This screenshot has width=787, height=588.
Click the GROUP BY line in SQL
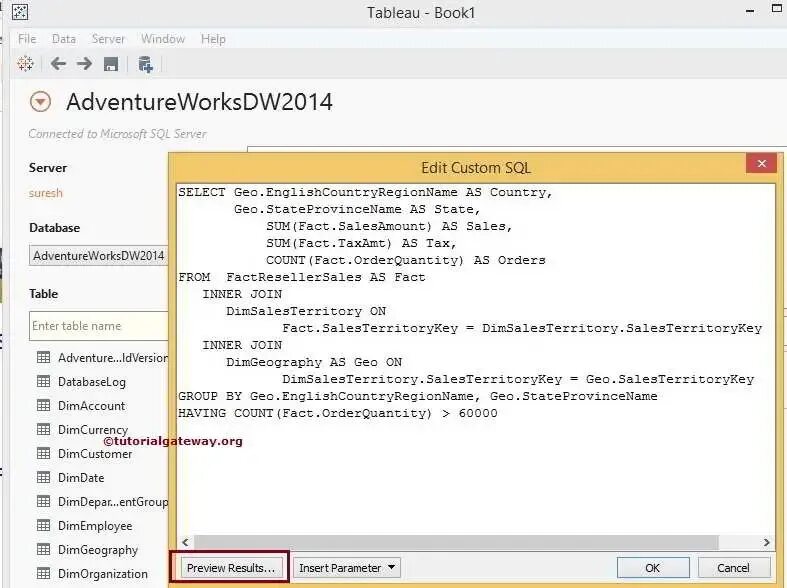tap(418, 396)
